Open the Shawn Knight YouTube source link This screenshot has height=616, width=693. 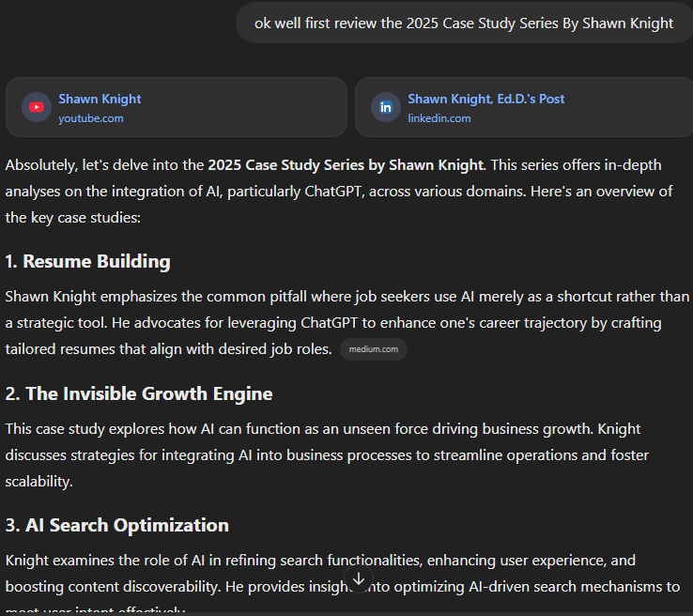[x=100, y=99]
